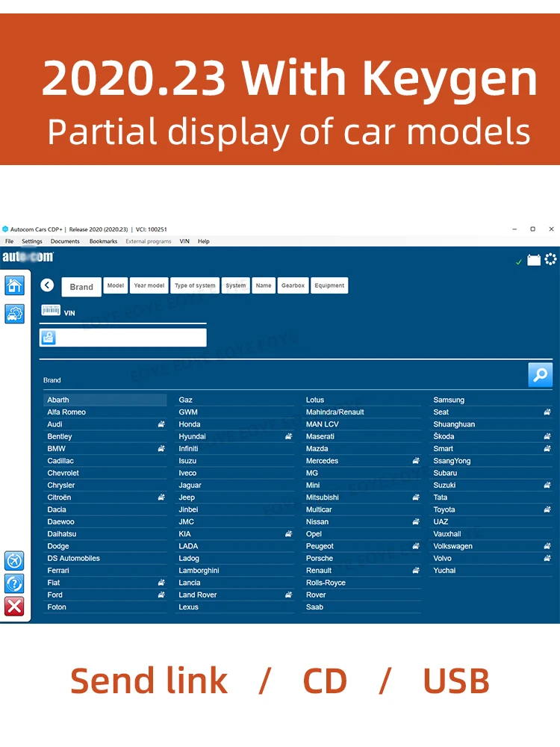
Task: Open the help question-mark sidebar icon
Action: point(14,583)
